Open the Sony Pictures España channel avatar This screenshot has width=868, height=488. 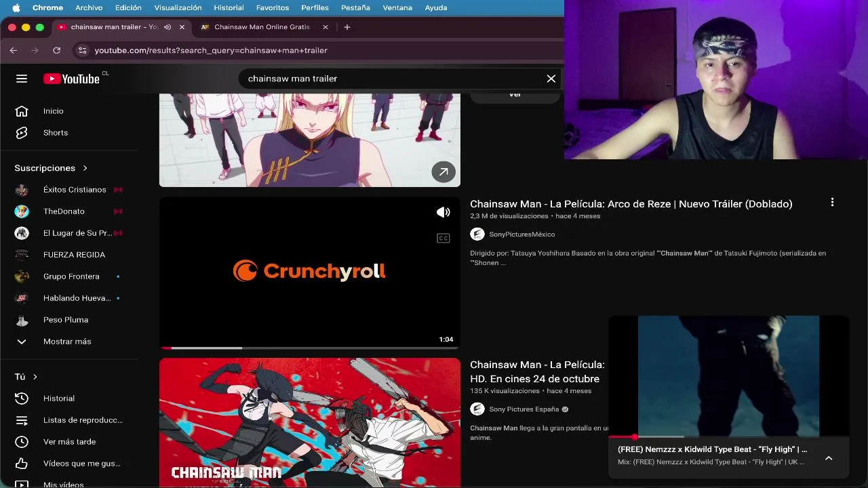477,409
